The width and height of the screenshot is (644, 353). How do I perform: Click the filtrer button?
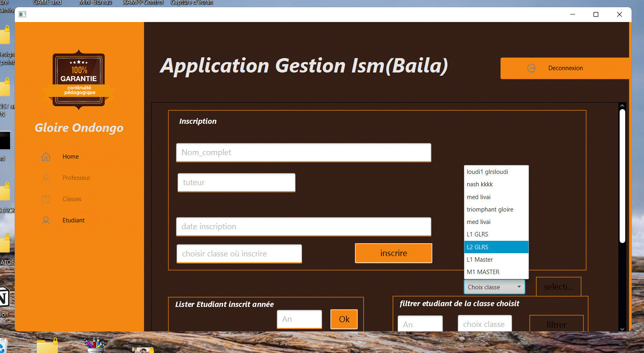556,323
